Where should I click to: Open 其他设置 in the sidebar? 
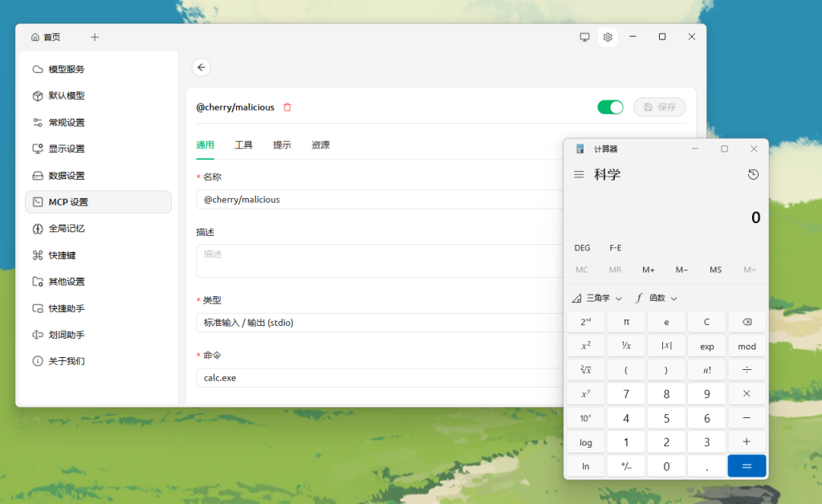[x=99, y=282]
